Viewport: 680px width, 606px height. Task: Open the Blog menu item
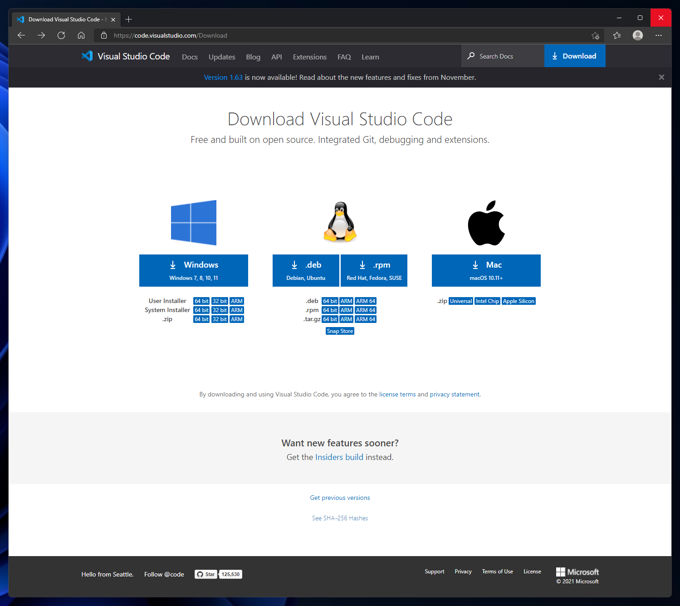pyautogui.click(x=253, y=57)
